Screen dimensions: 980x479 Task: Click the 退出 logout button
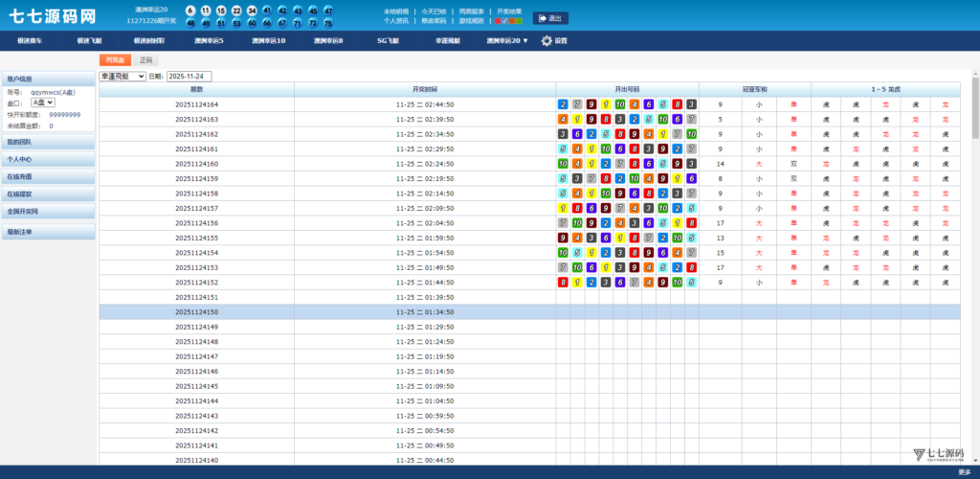550,18
